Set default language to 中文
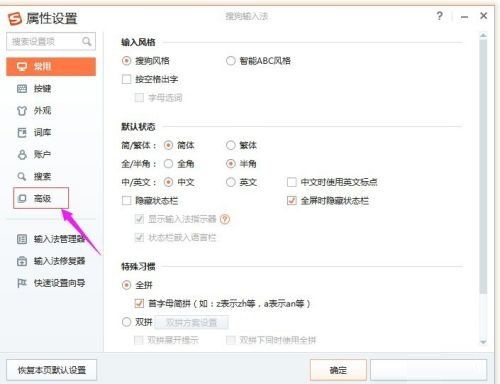The width and height of the screenshot is (500, 384). click(x=168, y=182)
